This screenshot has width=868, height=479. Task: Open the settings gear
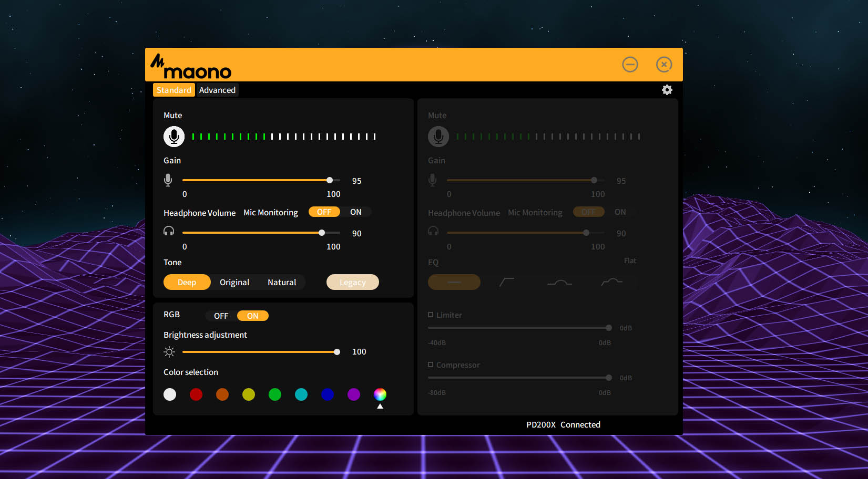[x=667, y=90]
